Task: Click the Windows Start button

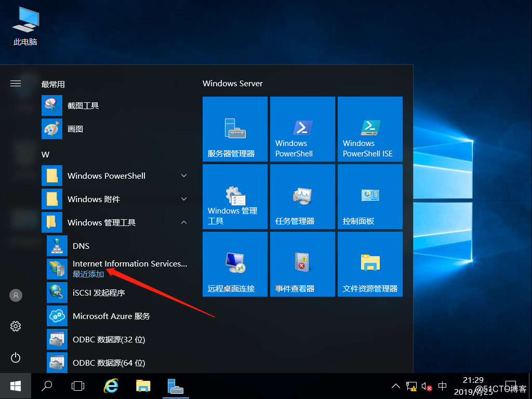Action: click(16, 386)
